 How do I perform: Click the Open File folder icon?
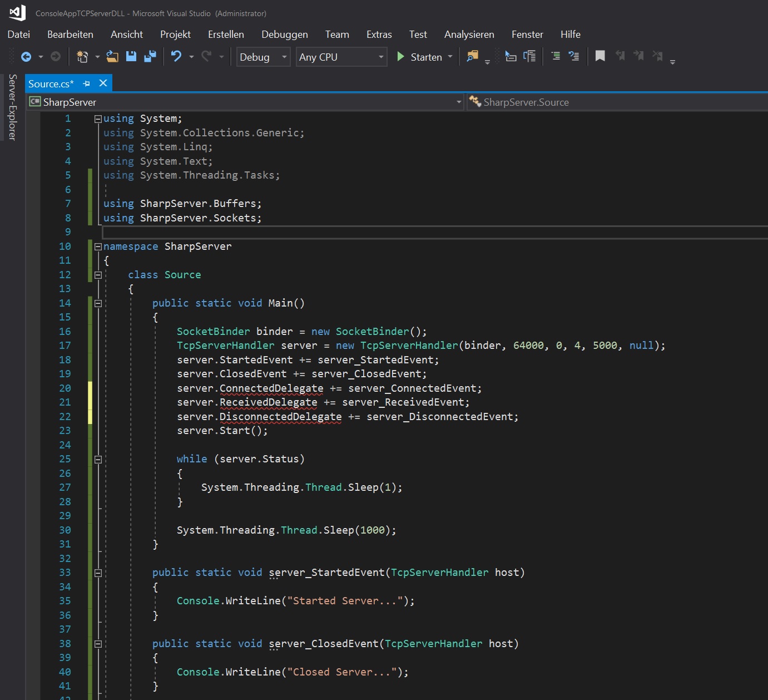click(112, 57)
